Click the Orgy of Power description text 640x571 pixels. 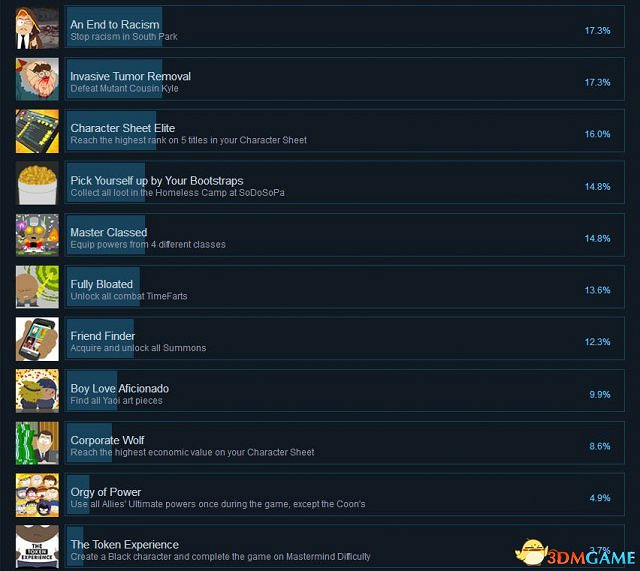(218, 504)
